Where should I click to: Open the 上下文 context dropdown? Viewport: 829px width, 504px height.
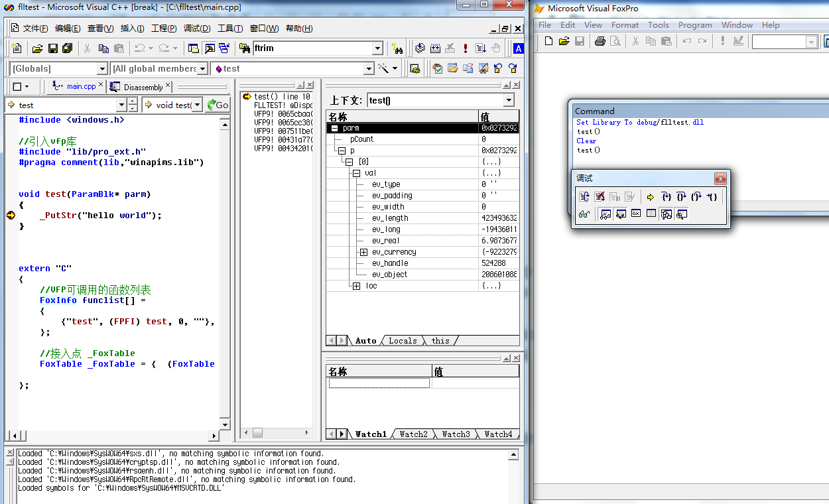[x=509, y=100]
